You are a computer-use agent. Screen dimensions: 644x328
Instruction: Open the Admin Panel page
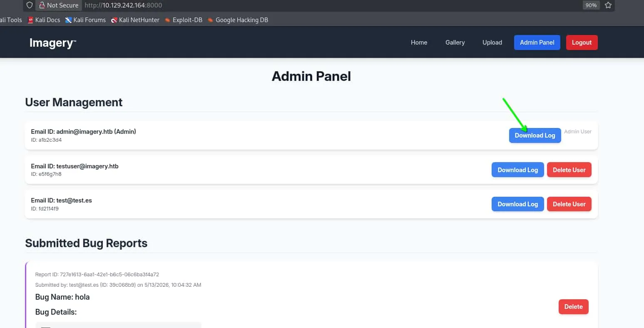click(x=537, y=43)
